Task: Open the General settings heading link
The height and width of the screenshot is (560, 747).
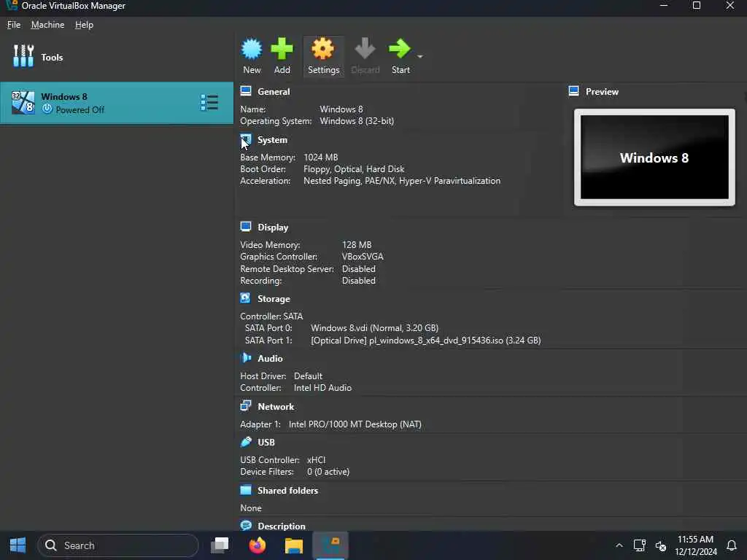Action: coord(274,91)
